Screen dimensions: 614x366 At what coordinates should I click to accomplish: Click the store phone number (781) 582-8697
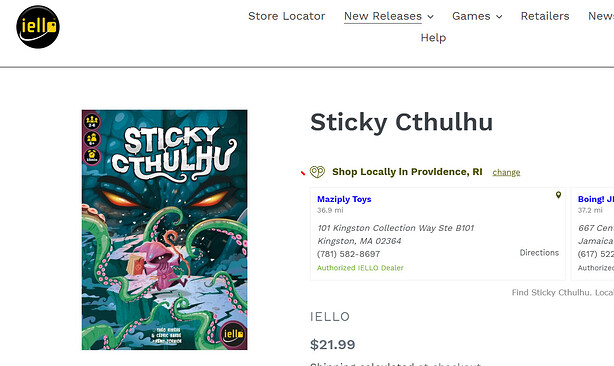pyautogui.click(x=349, y=254)
